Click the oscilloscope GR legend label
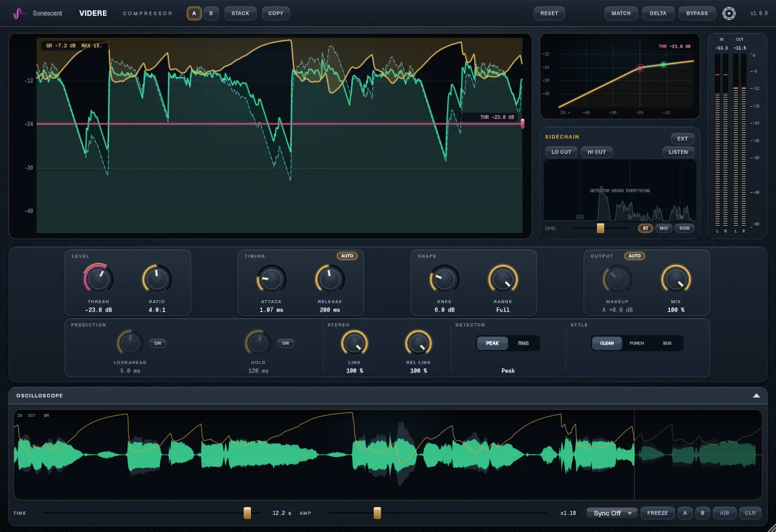776x532 pixels. tap(46, 416)
